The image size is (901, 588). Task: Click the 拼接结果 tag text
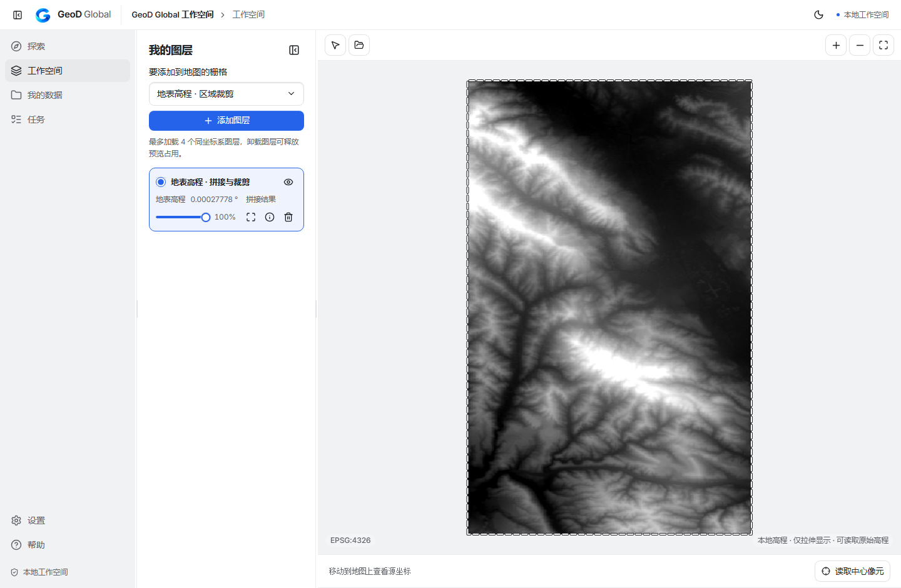261,200
